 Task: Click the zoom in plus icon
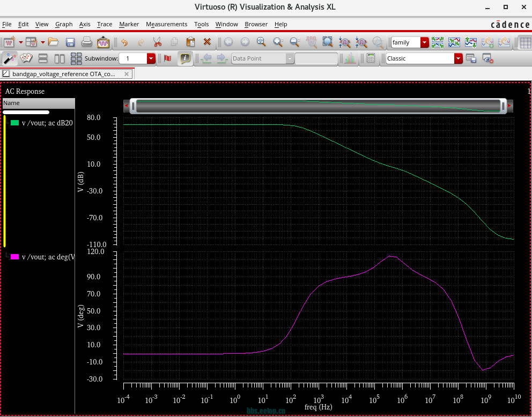(x=278, y=42)
